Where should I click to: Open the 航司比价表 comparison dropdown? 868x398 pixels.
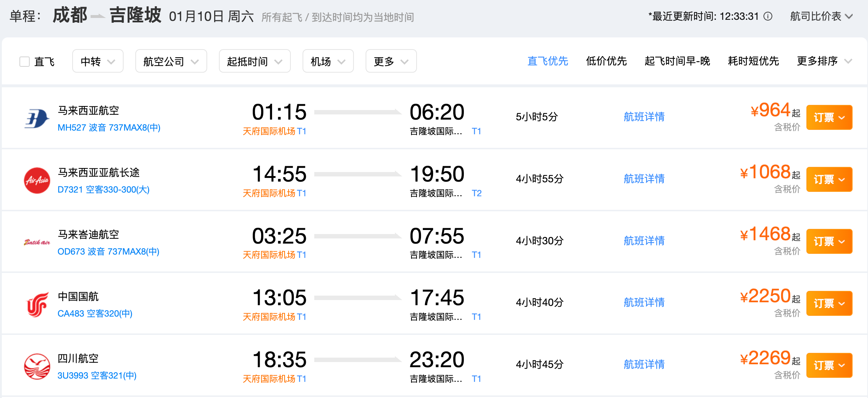click(x=821, y=17)
